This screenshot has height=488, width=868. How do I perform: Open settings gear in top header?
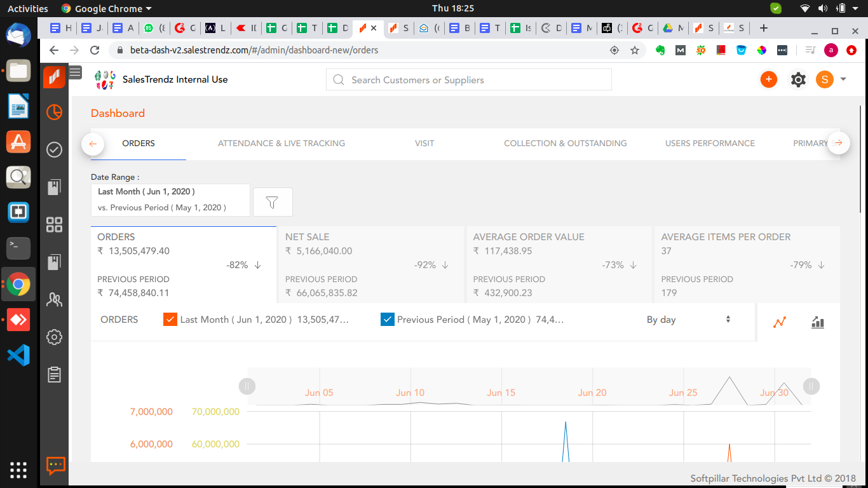coord(798,79)
